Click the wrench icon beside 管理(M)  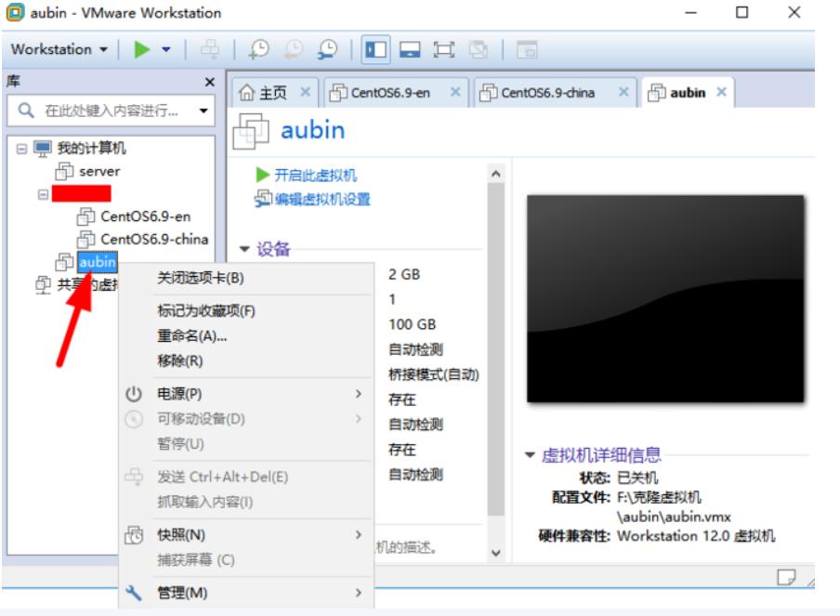click(x=134, y=593)
